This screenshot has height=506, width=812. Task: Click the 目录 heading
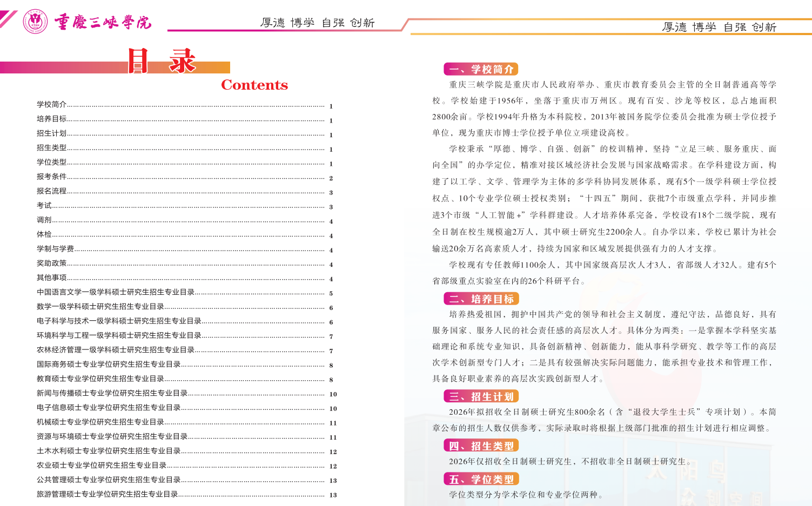162,60
